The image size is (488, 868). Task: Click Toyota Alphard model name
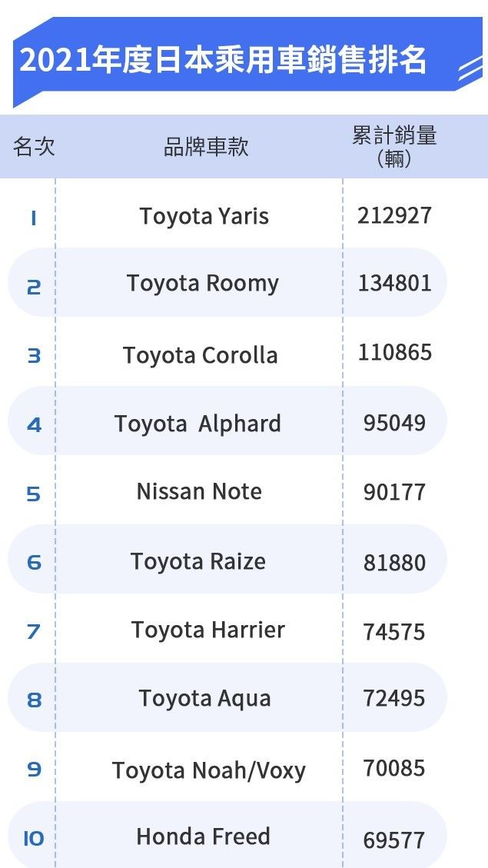198,424
